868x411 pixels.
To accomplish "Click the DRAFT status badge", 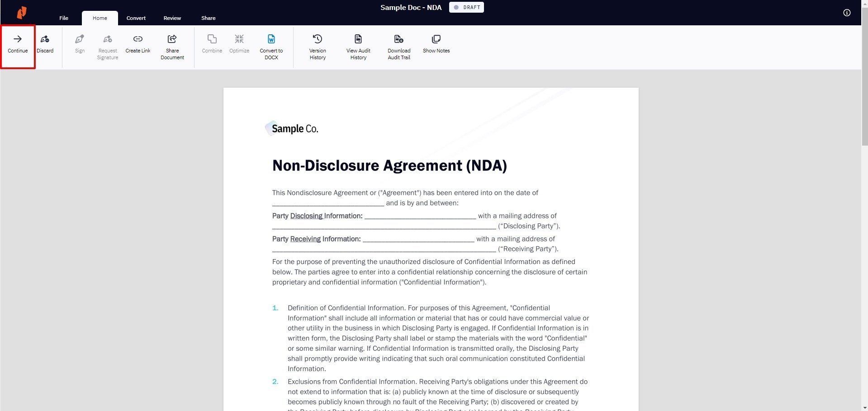I will pyautogui.click(x=466, y=7).
